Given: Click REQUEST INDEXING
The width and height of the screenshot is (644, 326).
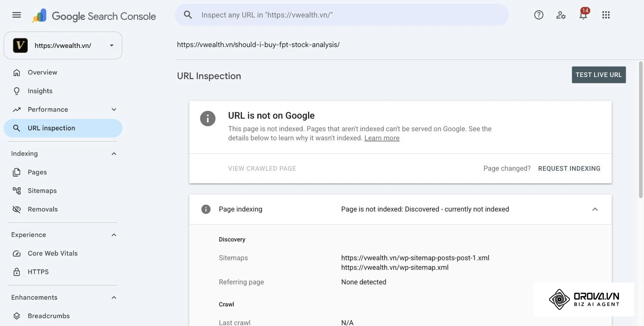Looking at the screenshot, I should click(x=569, y=168).
